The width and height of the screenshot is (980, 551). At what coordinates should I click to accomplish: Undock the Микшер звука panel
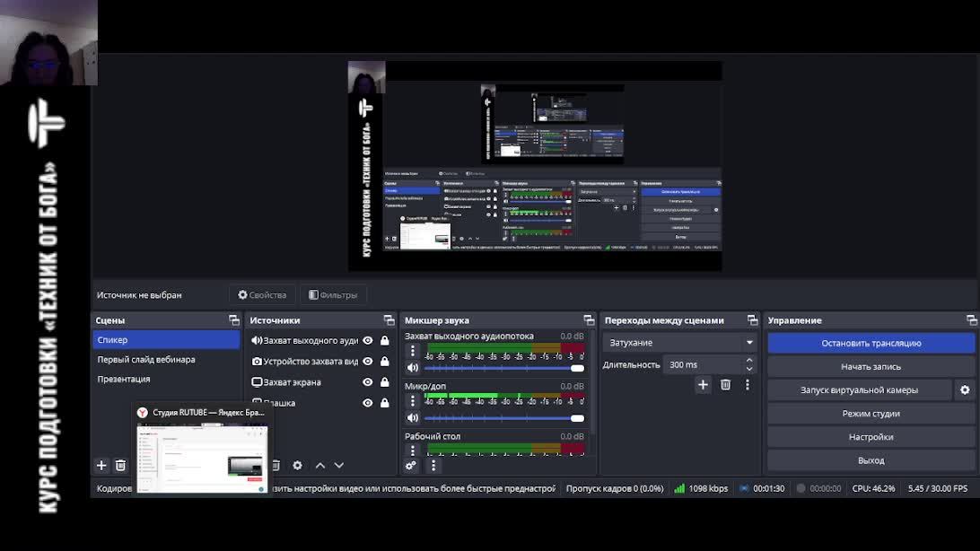(589, 320)
